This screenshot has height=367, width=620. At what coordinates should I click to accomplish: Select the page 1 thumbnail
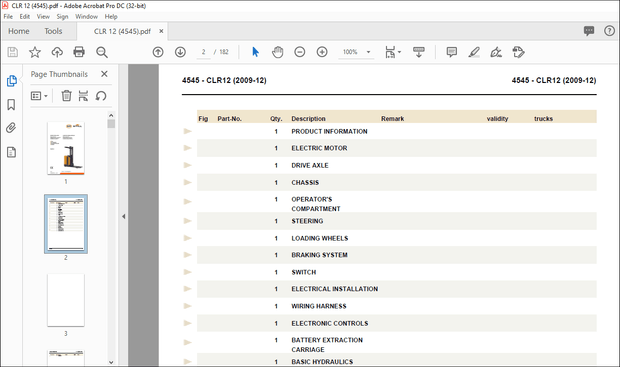pos(66,148)
